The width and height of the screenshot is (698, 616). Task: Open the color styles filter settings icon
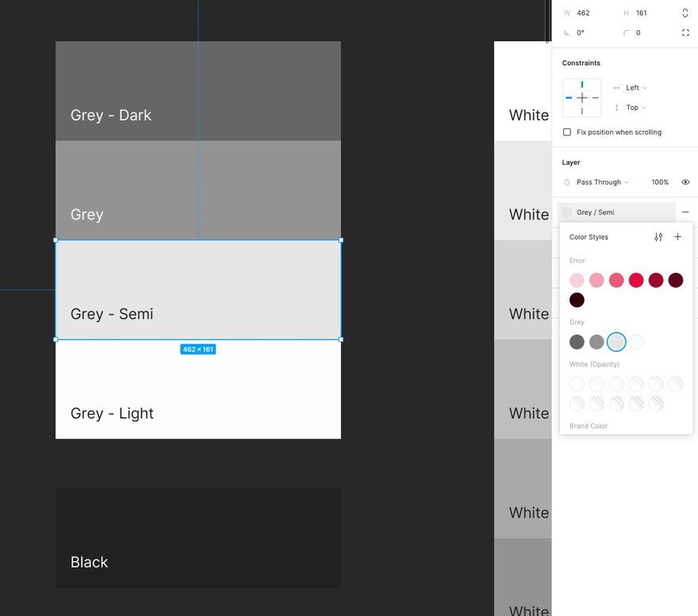click(x=658, y=237)
